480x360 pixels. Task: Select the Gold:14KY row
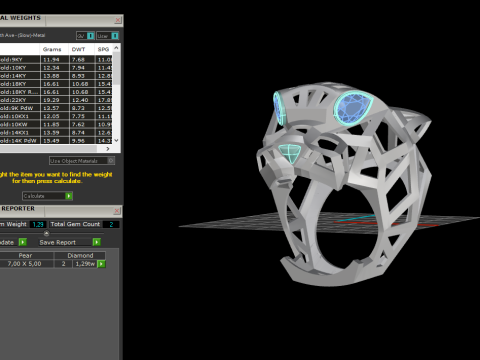tap(56, 76)
